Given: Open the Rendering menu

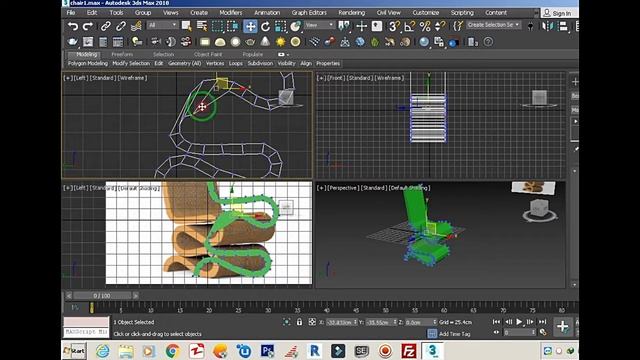Looking at the screenshot, I should tap(351, 13).
